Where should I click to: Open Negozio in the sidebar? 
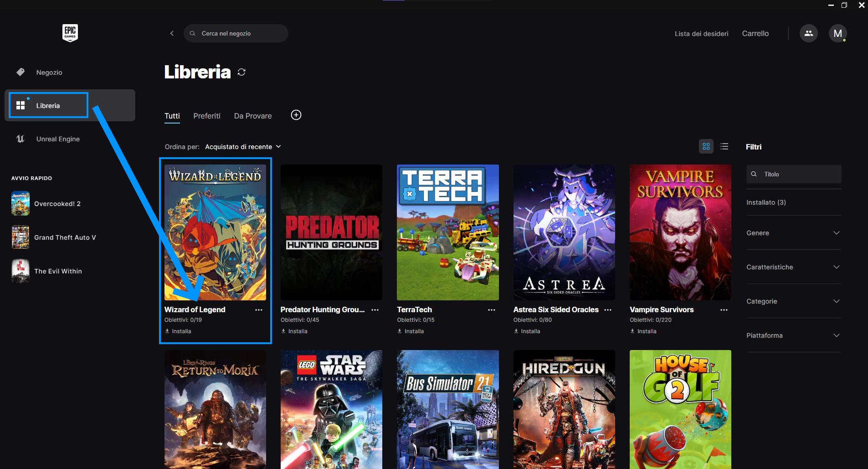(49, 72)
